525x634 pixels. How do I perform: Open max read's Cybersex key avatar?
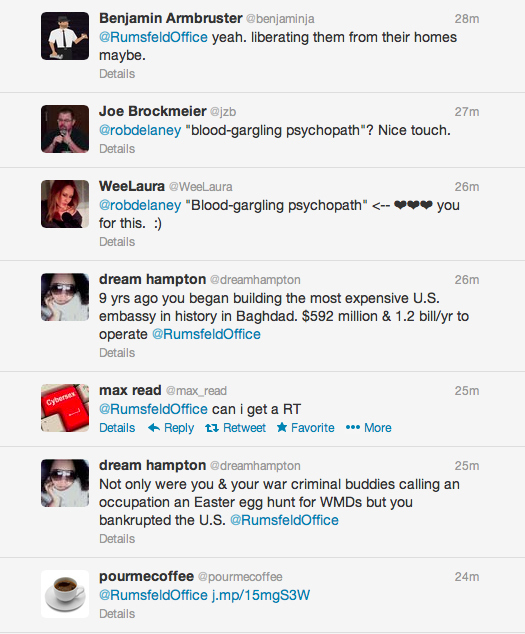click(65, 408)
